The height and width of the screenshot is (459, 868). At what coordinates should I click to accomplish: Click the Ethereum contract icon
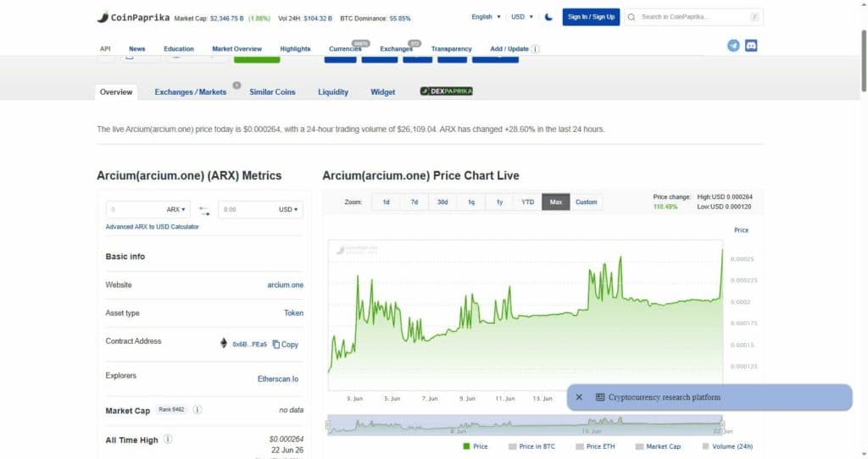(x=224, y=343)
